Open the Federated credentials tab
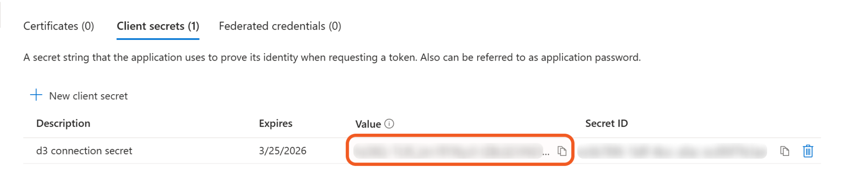This screenshot has width=868, height=194. pos(280,26)
